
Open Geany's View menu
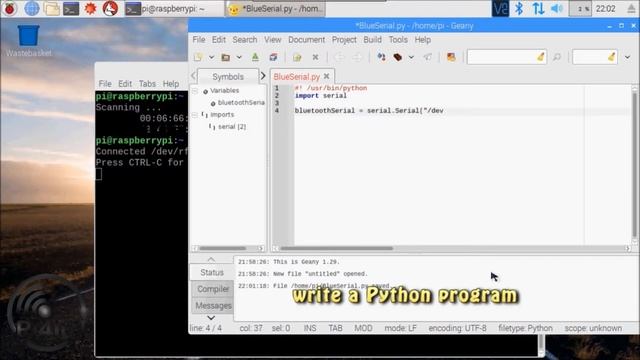(272, 40)
